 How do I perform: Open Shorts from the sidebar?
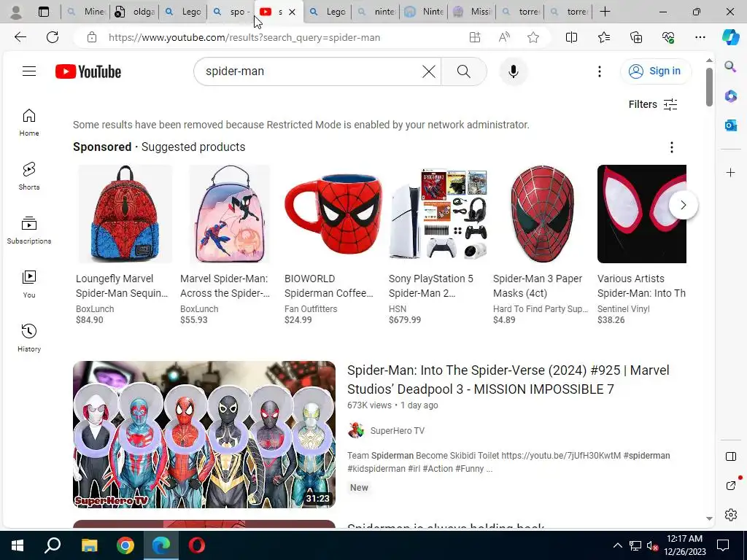pos(29,176)
